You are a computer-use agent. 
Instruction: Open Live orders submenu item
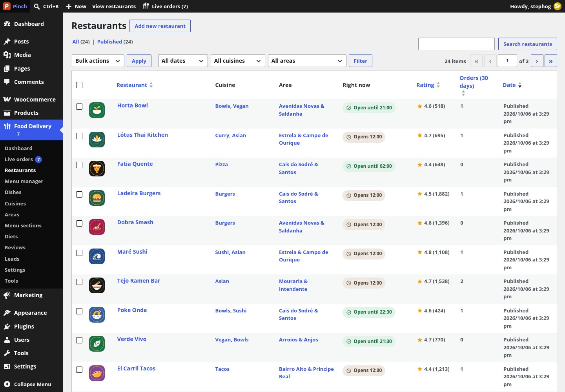click(23, 160)
